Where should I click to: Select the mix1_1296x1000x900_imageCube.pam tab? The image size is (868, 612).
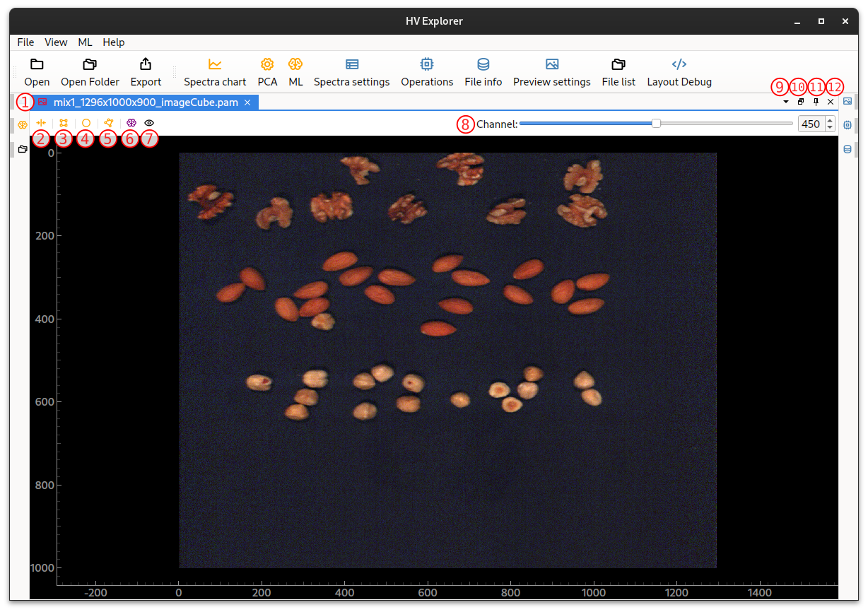coord(146,102)
